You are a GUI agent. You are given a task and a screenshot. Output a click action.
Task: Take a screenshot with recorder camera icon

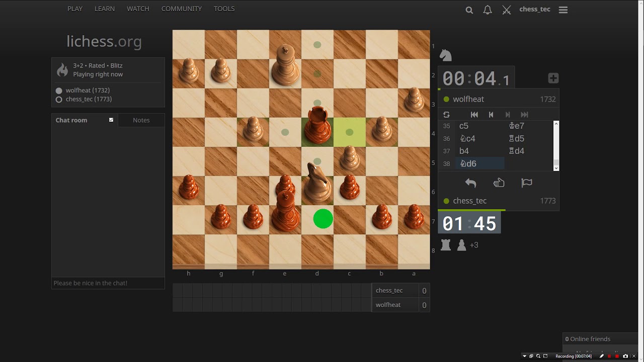coord(625,356)
